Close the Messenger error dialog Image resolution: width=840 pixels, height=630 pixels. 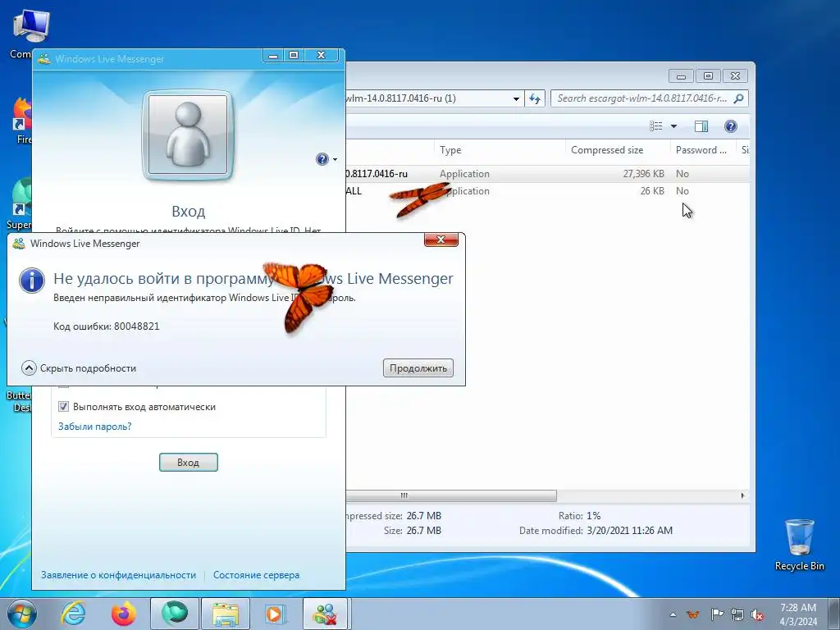point(441,240)
